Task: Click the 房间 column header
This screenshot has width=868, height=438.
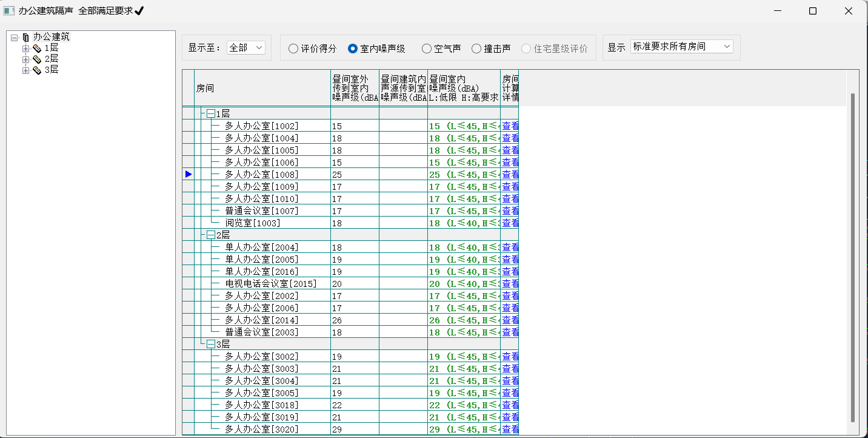Action: tap(262, 88)
